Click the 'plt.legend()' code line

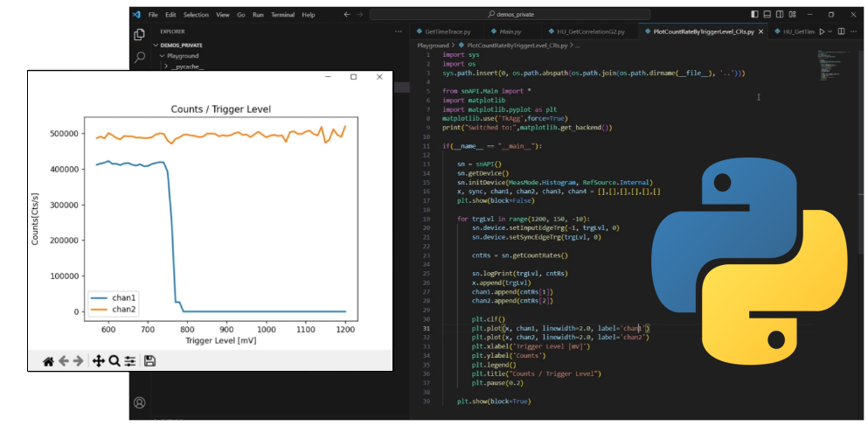pos(494,365)
